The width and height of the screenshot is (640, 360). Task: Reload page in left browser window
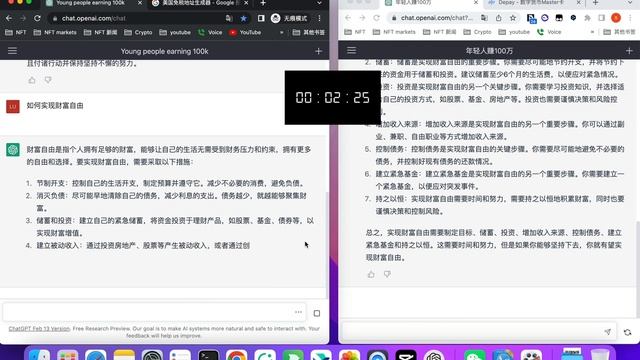coord(37,18)
